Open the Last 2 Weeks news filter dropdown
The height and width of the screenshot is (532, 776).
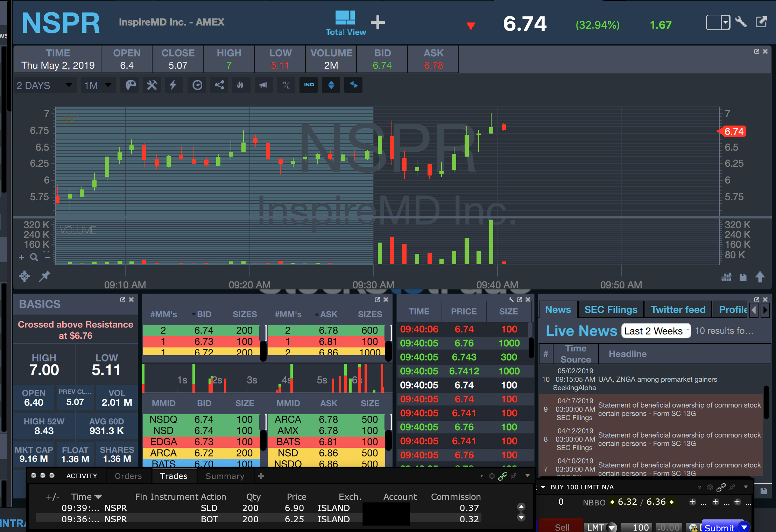pyautogui.click(x=656, y=331)
